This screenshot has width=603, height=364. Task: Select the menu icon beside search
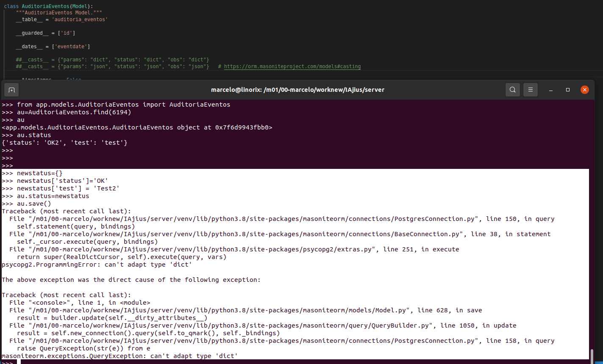pos(530,89)
